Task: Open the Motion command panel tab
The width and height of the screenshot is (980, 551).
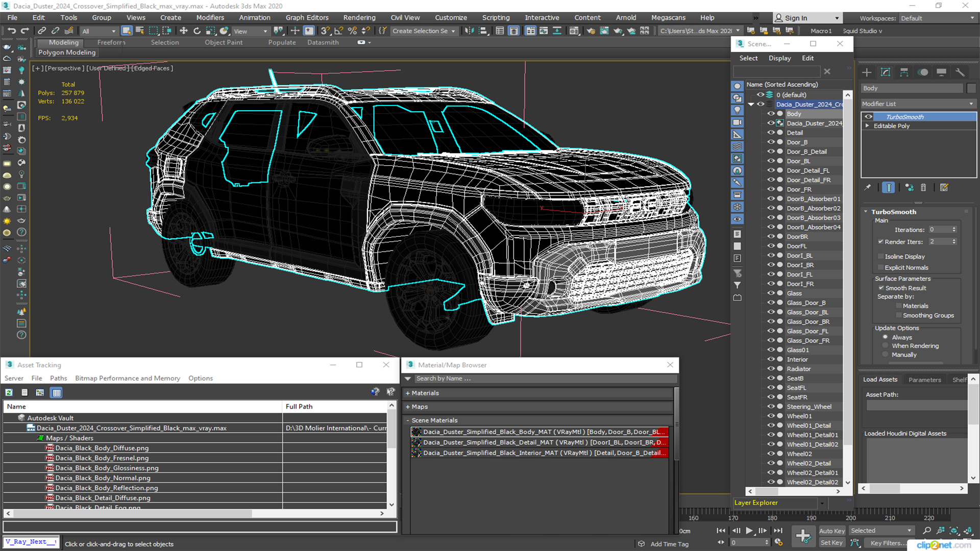Action: 923,72
